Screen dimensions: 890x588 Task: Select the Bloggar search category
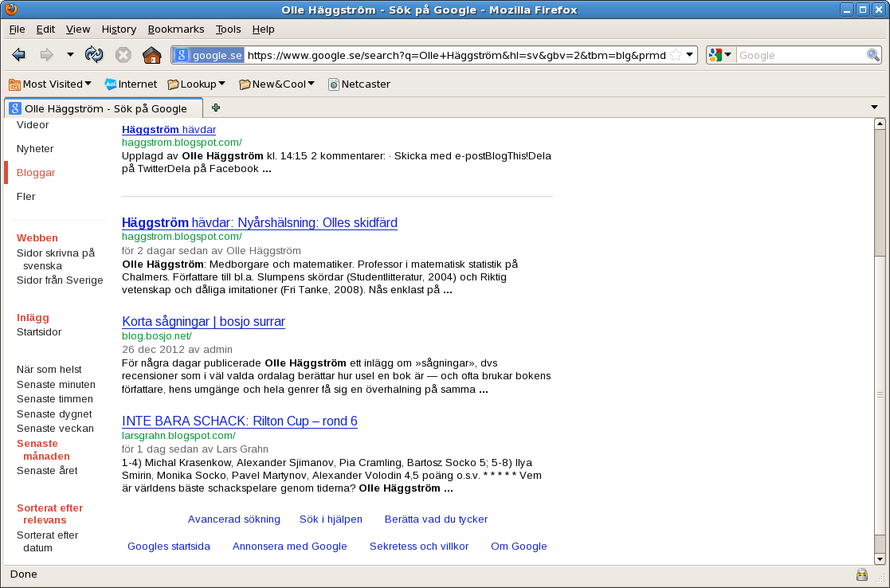point(36,173)
